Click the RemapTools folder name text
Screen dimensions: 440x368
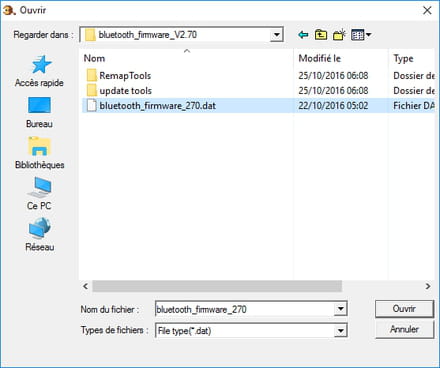125,76
